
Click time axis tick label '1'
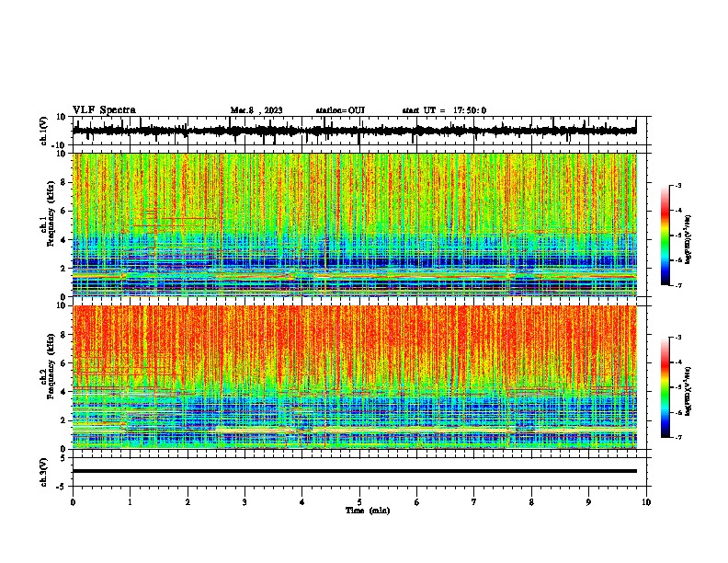click(130, 502)
